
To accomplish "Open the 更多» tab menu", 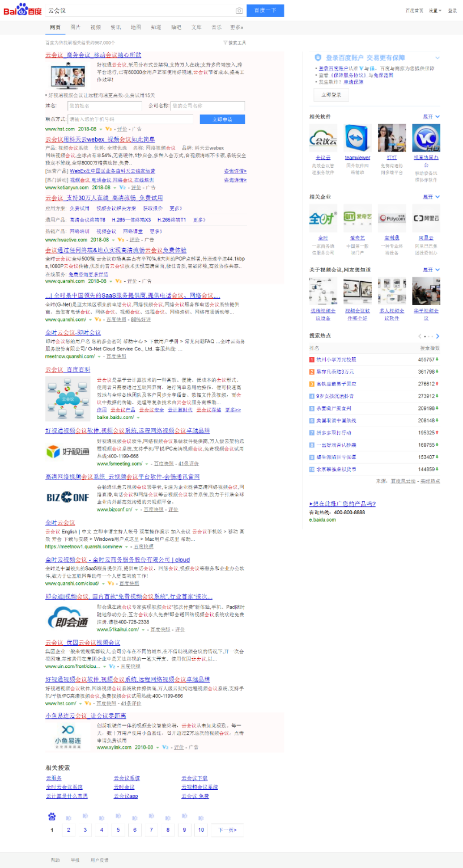I will click(236, 27).
